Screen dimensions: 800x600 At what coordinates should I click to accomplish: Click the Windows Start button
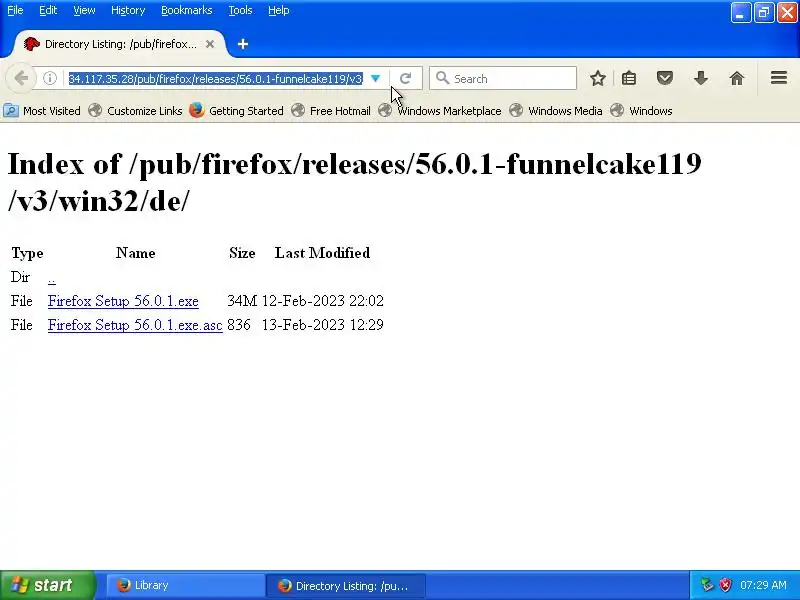pos(47,585)
